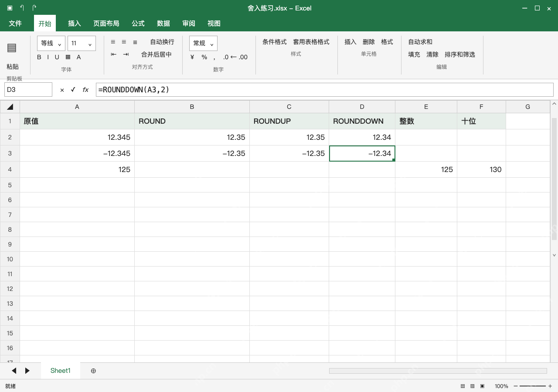Decrease indent in alignment group
The height and width of the screenshot is (392, 558).
(114, 54)
